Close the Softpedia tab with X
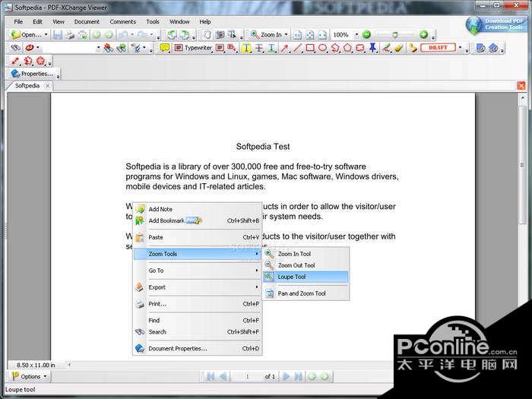The width and height of the screenshot is (532, 399). (x=47, y=86)
